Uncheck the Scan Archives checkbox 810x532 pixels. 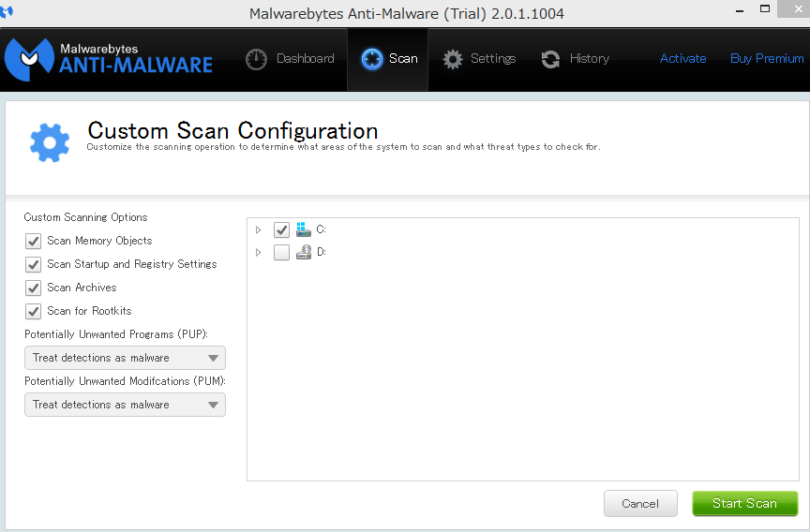click(33, 288)
